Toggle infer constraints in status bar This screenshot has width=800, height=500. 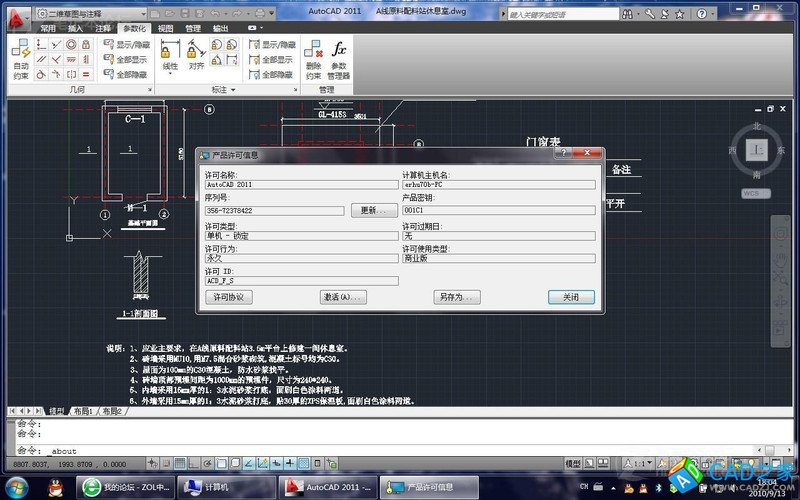tap(152, 463)
